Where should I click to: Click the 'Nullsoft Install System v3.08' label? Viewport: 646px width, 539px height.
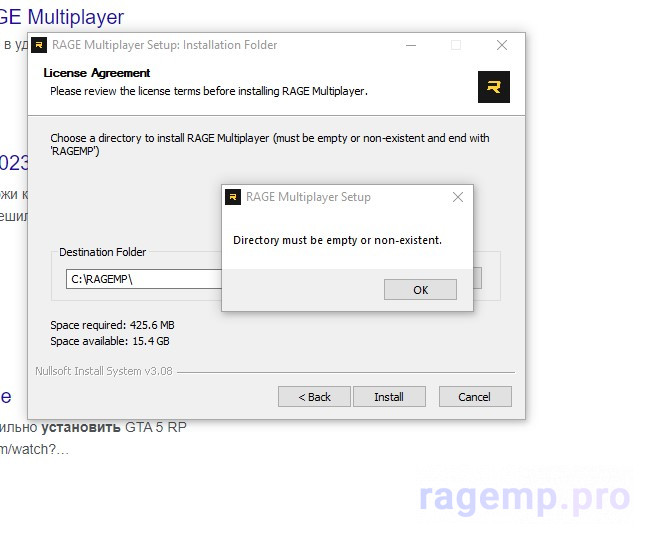[104, 371]
